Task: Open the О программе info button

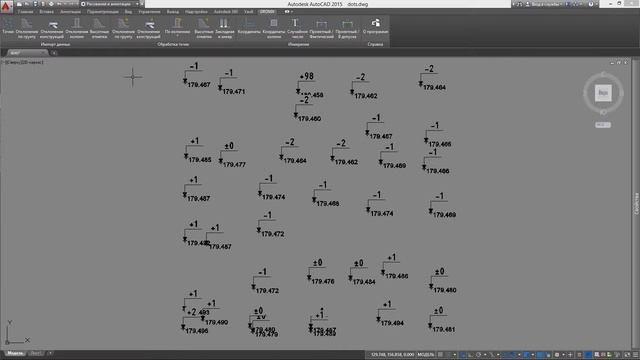Action: point(375,26)
